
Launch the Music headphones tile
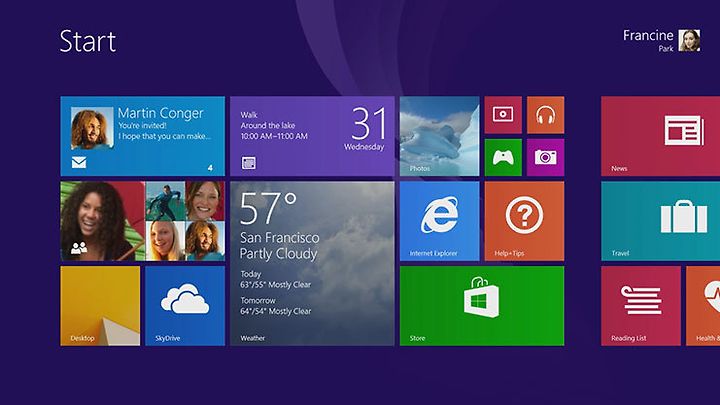point(546,115)
